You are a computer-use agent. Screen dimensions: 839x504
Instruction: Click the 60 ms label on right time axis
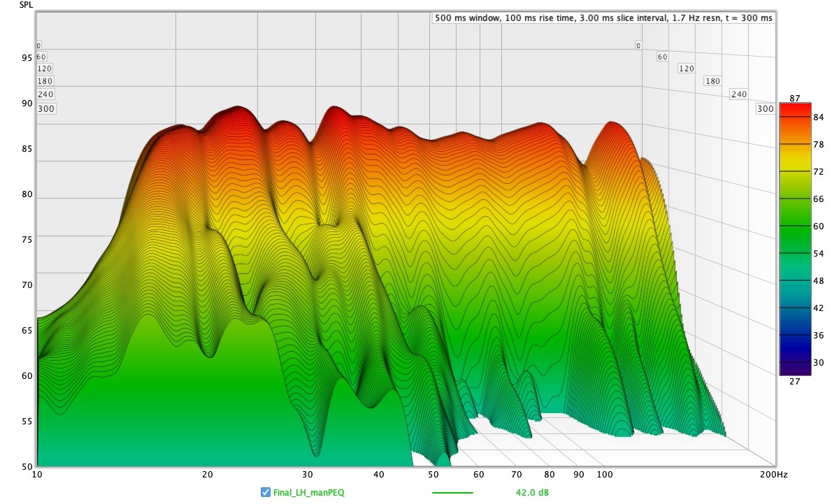coord(662,57)
